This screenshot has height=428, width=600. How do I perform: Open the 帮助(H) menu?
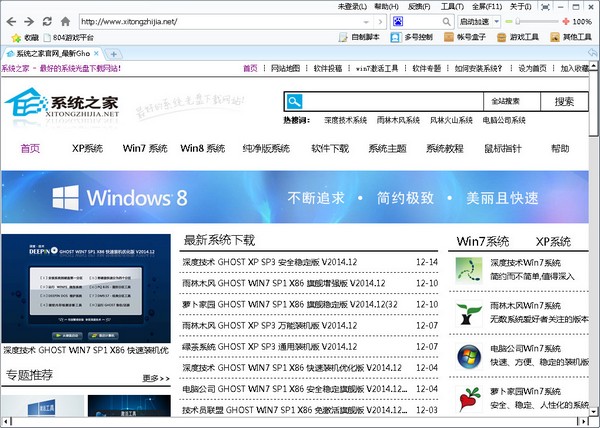click(x=386, y=7)
